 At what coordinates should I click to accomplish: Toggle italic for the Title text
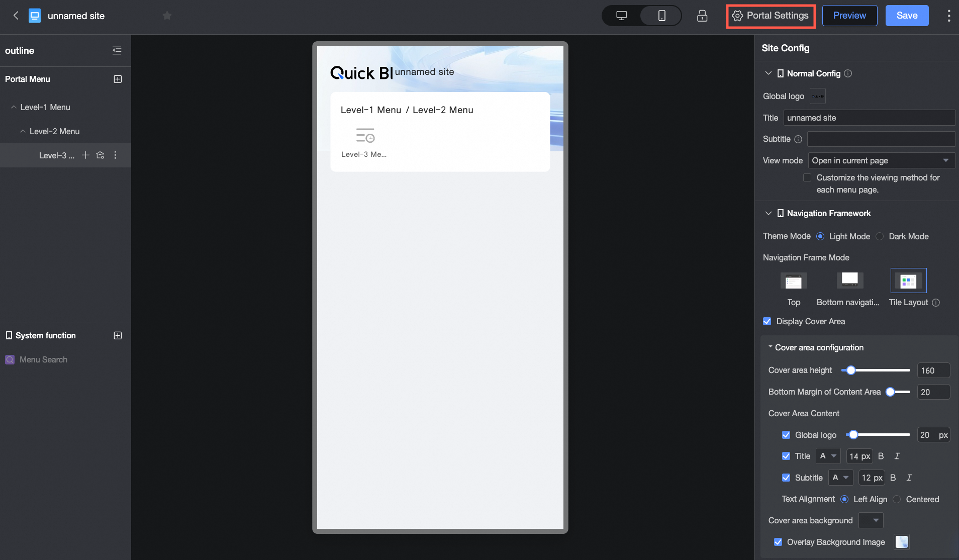[897, 456]
